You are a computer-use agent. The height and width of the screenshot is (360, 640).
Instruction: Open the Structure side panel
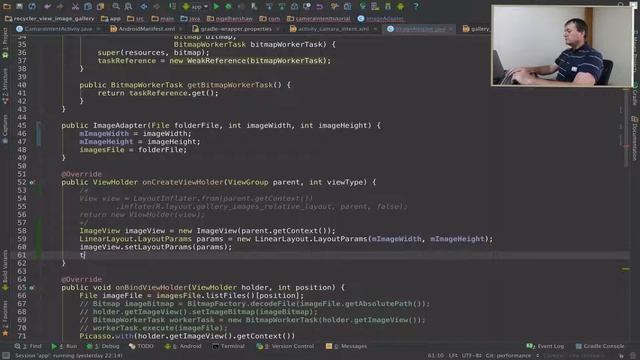[x=5, y=85]
